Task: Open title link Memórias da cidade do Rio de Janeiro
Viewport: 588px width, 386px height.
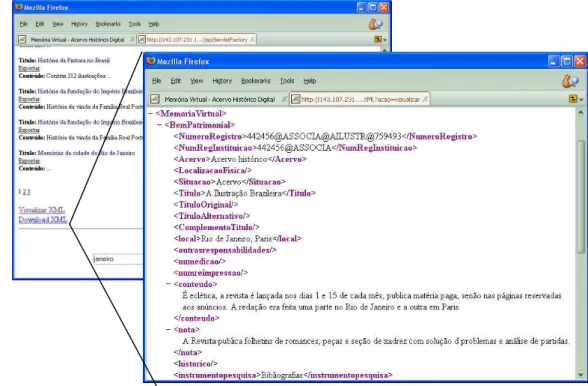Action: 86,153
